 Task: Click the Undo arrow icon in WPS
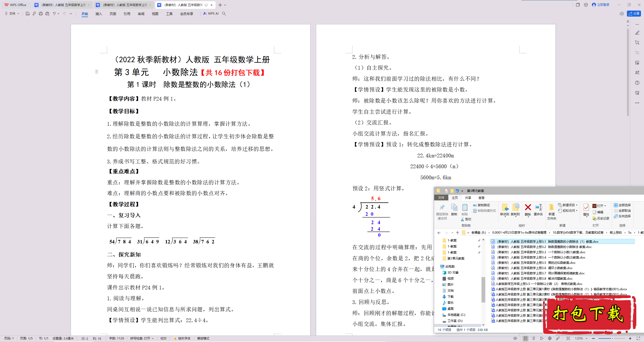pyautogui.click(x=54, y=14)
